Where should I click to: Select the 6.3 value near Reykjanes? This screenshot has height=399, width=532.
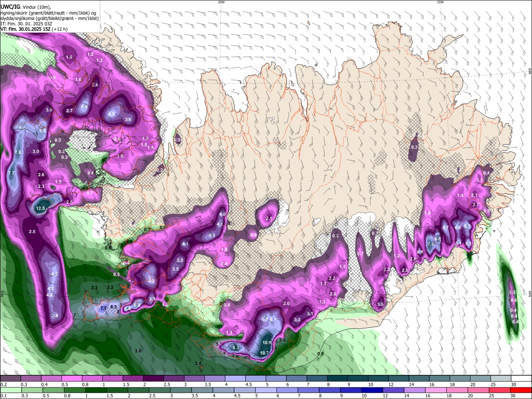(x=113, y=307)
